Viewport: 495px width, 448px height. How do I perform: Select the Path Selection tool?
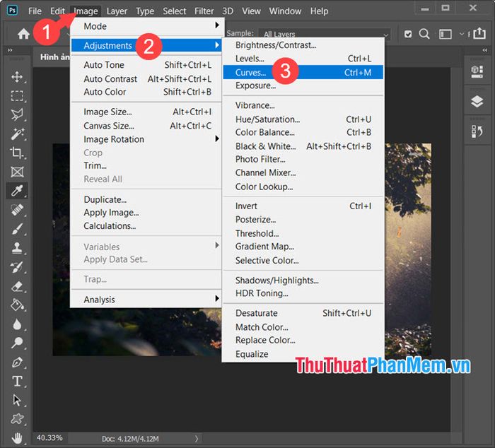coord(17,400)
